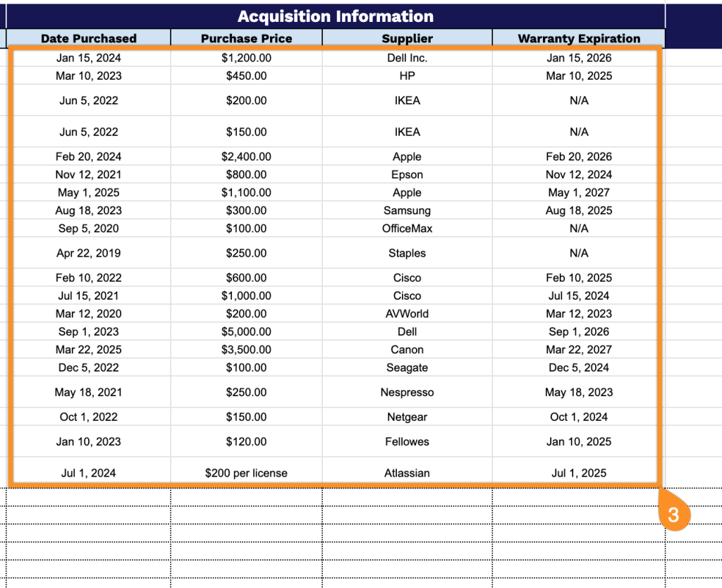The height and width of the screenshot is (588, 722).
Task: Select the Atlassian supplier cell
Action: click(407, 473)
